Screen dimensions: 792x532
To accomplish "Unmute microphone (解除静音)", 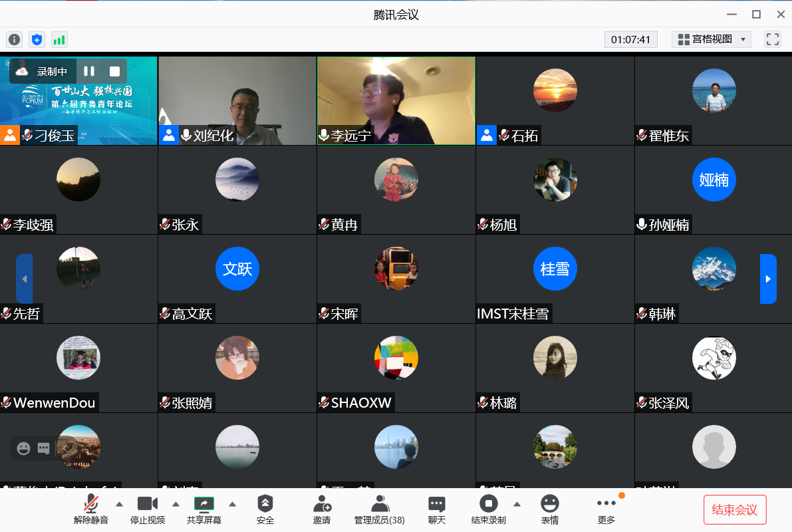I will coord(91,509).
